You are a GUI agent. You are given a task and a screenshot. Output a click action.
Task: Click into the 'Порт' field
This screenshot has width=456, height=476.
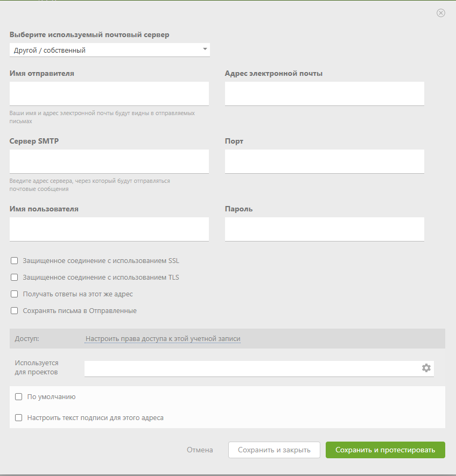[x=325, y=161]
